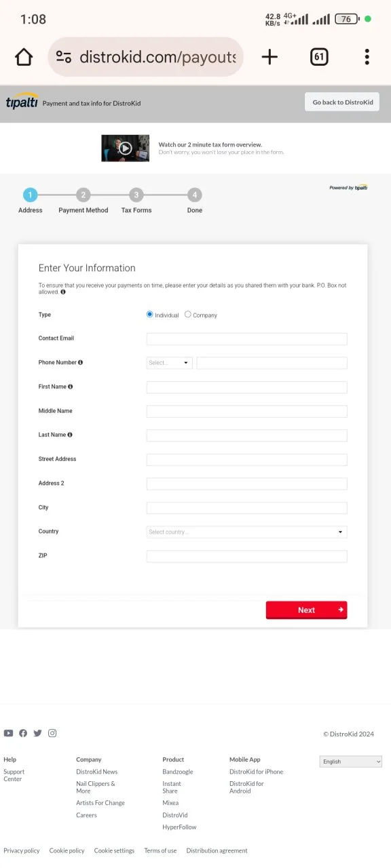This screenshot has width=391, height=868.
Task: Focus the First Name field
Action: (247, 387)
